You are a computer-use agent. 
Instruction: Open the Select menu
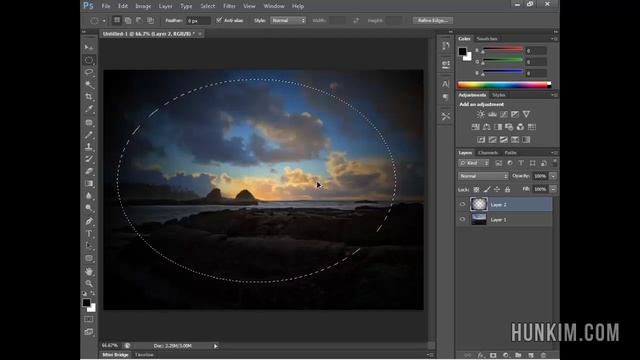pos(207,6)
